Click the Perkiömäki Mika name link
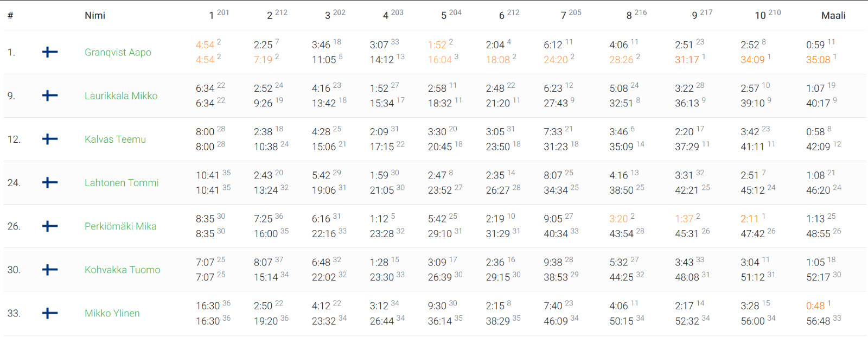The height and width of the screenshot is (337, 868). (x=120, y=226)
